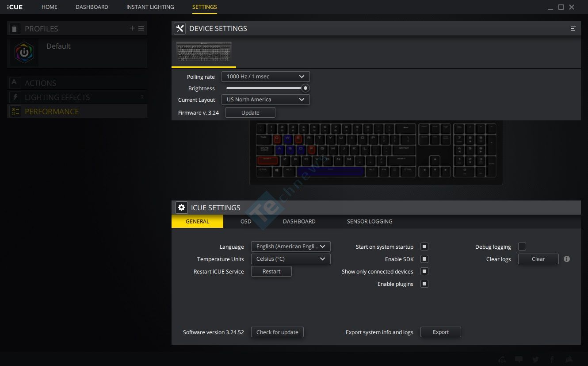Open the Dashboard settings tab
This screenshot has height=366, width=588.
[x=299, y=221]
